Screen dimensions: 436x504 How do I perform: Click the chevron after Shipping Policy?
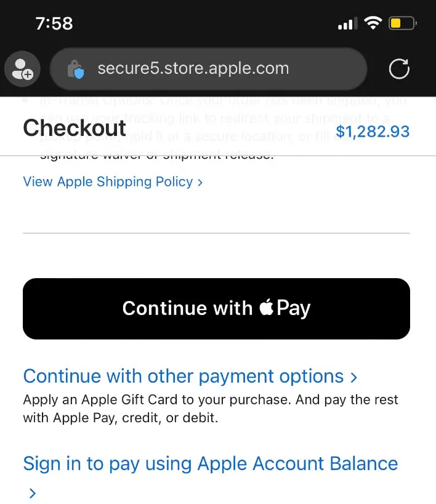200,182
